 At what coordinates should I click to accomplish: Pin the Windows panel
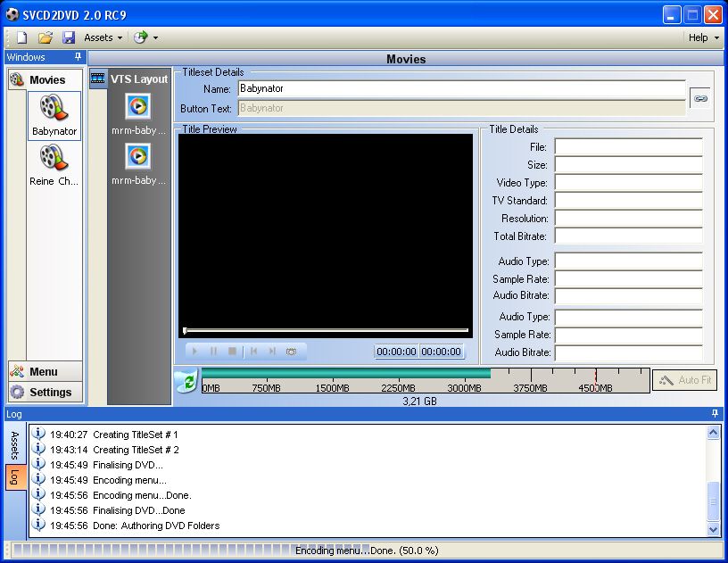(x=78, y=56)
